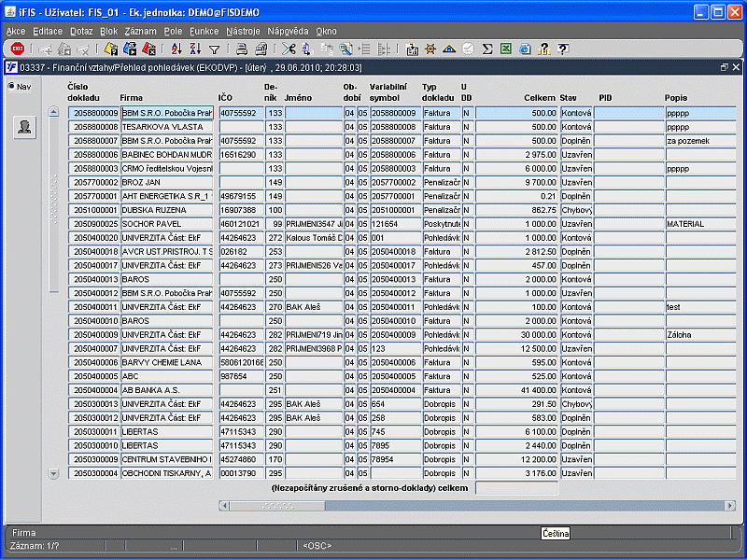Click the red EXIT icon

(18, 49)
